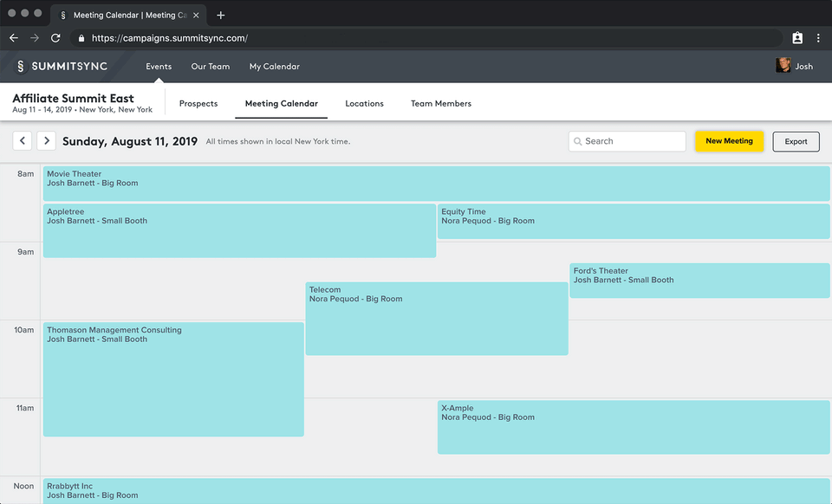Image resolution: width=832 pixels, height=504 pixels.
Task: Open the Rrabbytt Inc meeting
Action: [x=436, y=491]
